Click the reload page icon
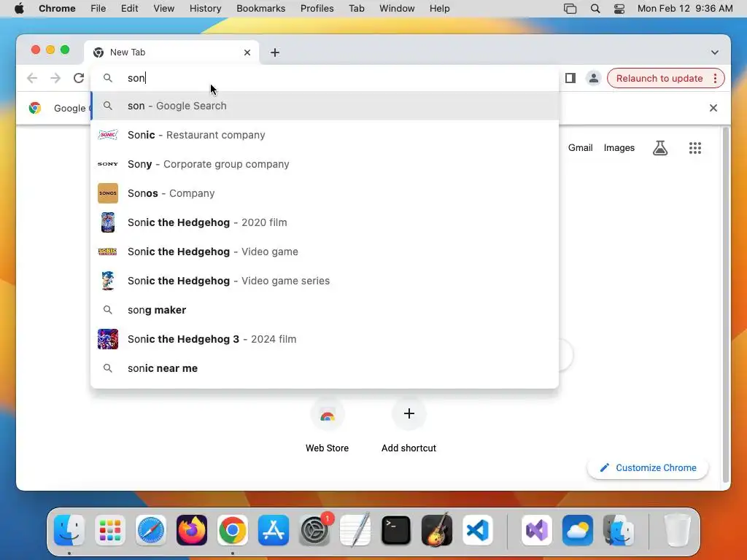The height and width of the screenshot is (560, 747). (x=79, y=78)
